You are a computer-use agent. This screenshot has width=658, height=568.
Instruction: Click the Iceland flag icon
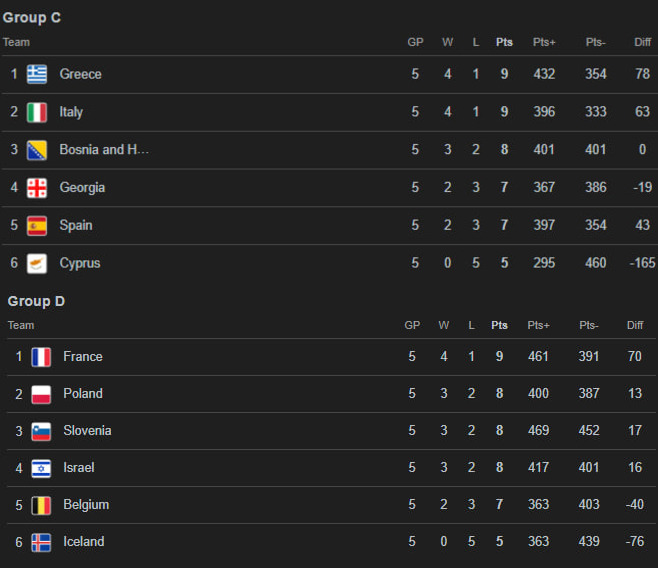[41, 542]
